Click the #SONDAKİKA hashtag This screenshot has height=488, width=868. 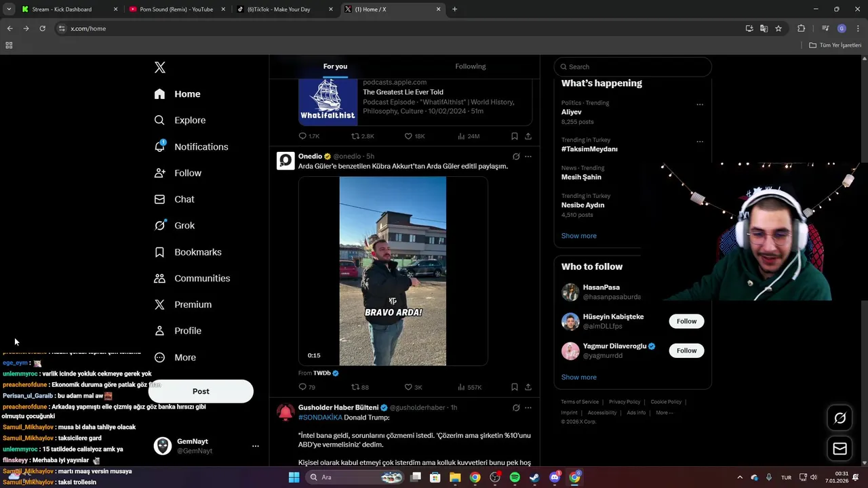coord(320,418)
